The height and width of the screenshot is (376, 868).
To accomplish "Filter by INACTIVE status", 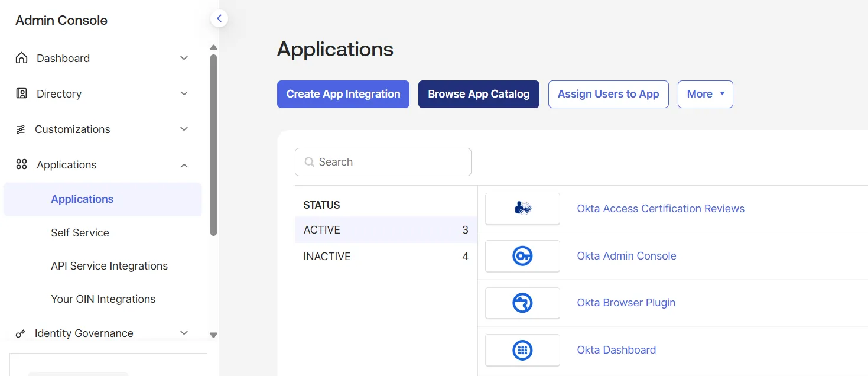I will 386,257.
